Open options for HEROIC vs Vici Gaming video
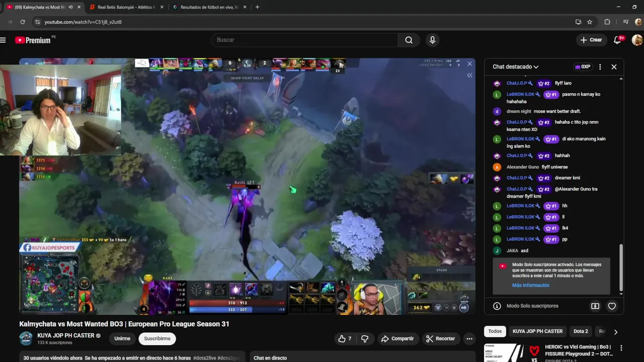 (x=621, y=348)
